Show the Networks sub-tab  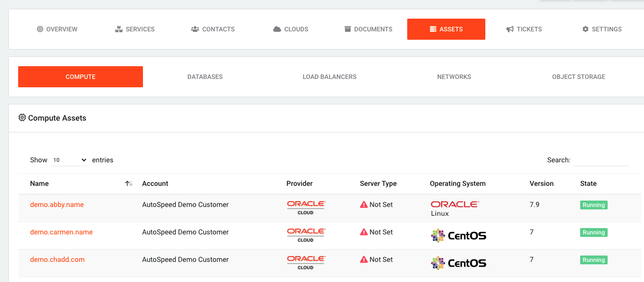point(454,77)
